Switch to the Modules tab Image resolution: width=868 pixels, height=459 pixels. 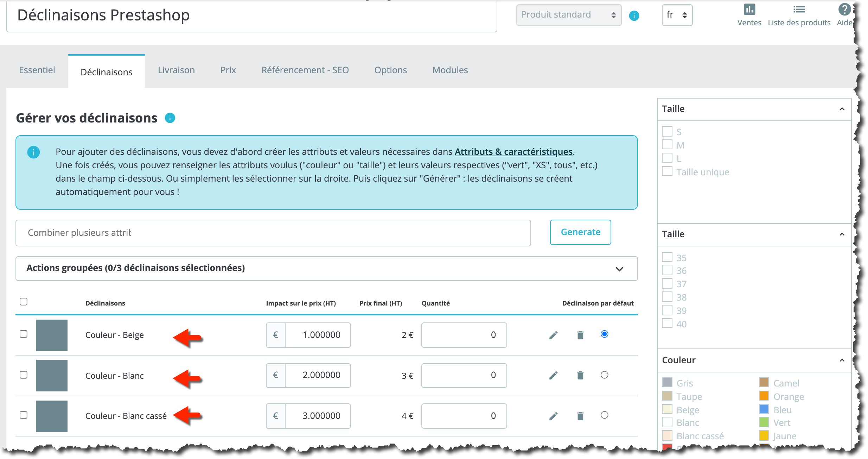[x=450, y=70]
